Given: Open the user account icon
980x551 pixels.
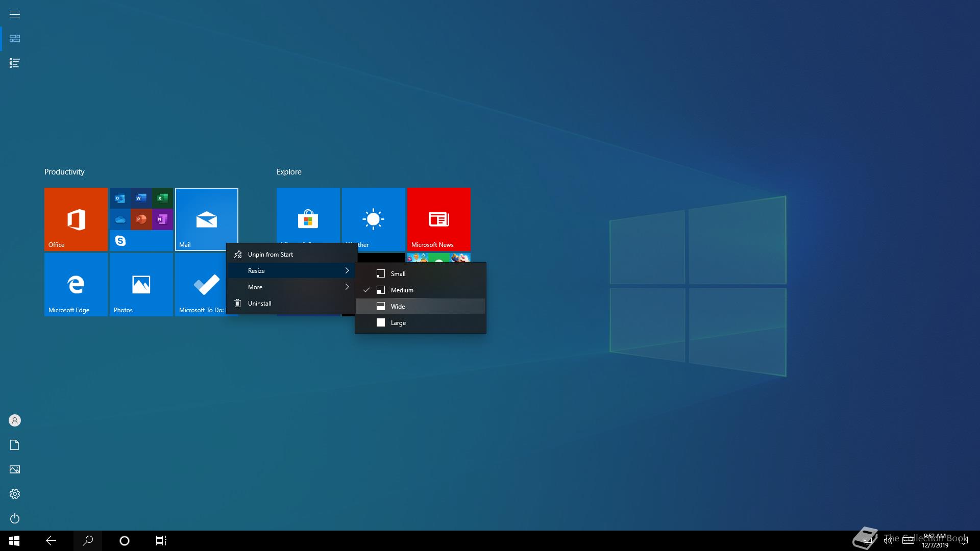Looking at the screenshot, I should click(15, 420).
